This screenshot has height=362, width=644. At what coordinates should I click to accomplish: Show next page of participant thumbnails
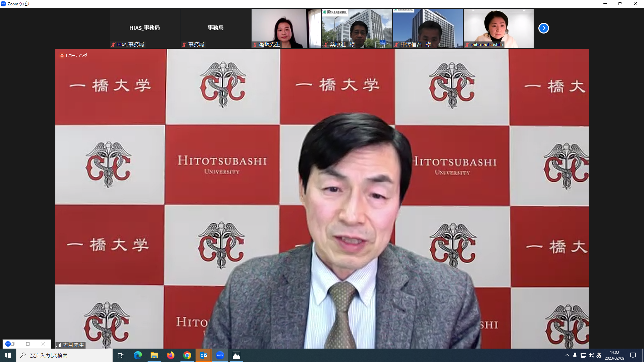click(543, 28)
